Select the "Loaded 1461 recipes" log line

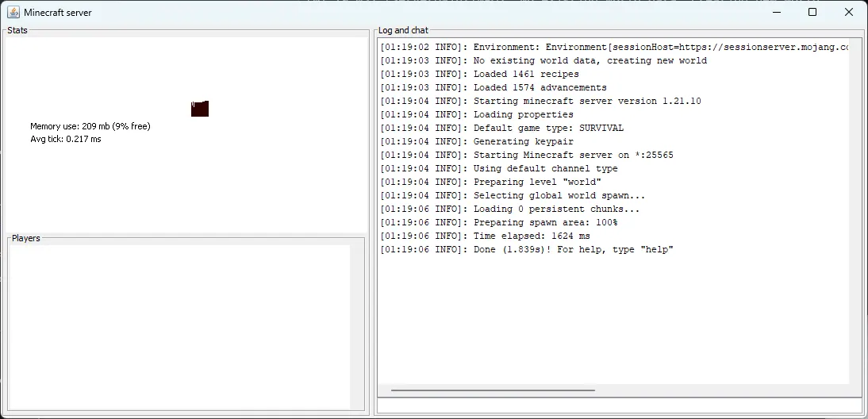[x=479, y=74]
